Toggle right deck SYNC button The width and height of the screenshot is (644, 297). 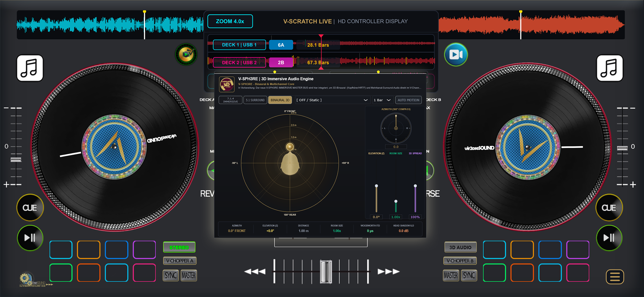469,275
